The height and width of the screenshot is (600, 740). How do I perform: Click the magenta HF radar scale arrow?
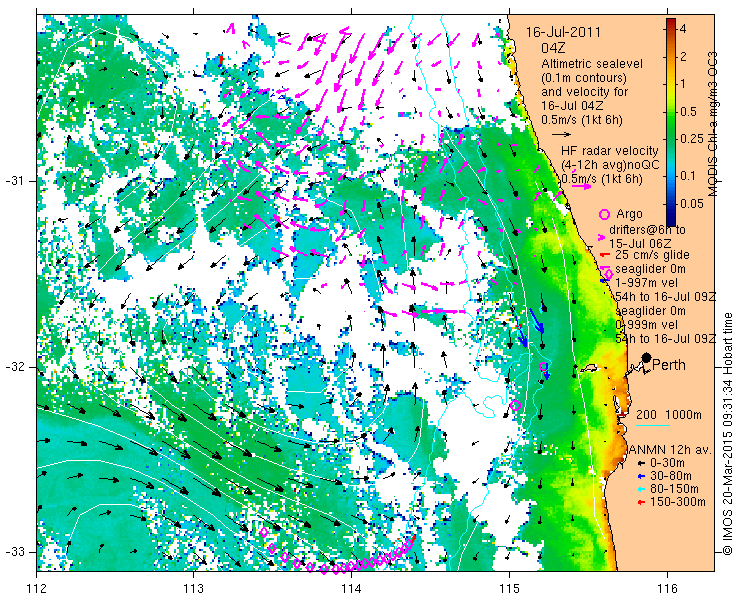pyautogui.click(x=581, y=186)
